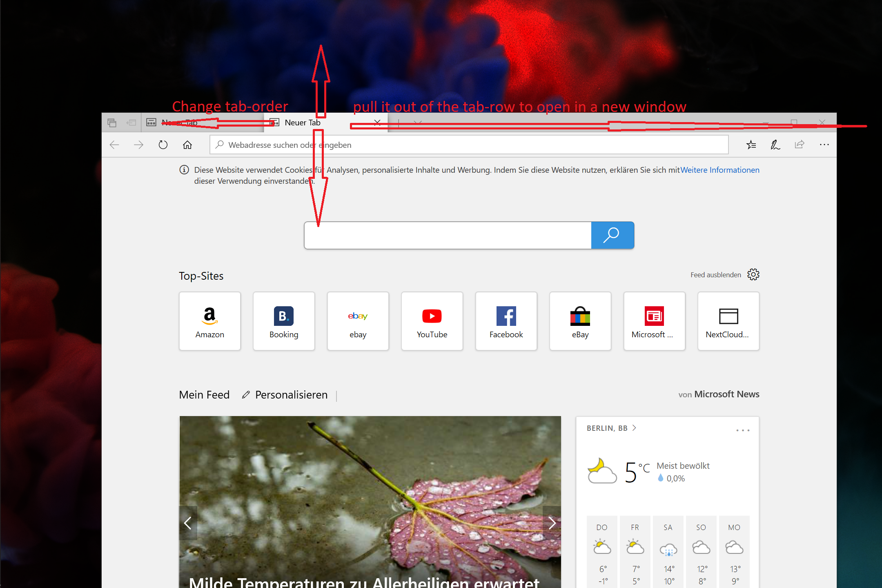Set these tabs aside icon
Image resolution: width=882 pixels, height=588 pixels.
click(x=112, y=122)
